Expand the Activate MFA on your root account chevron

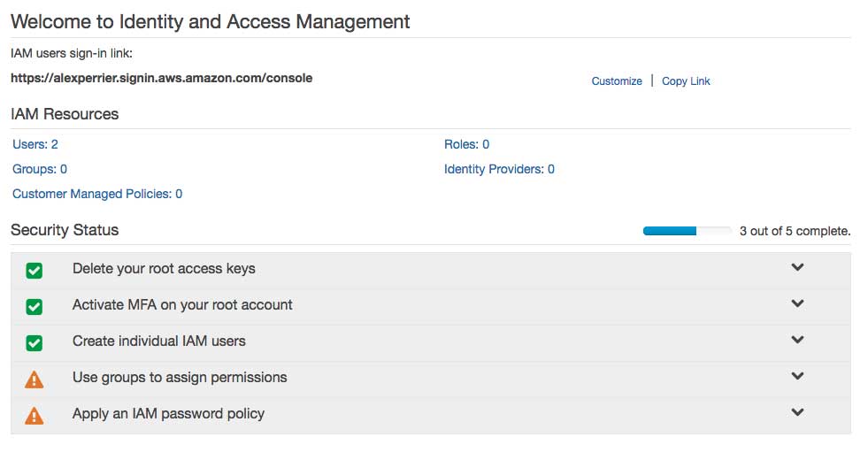[x=797, y=303]
